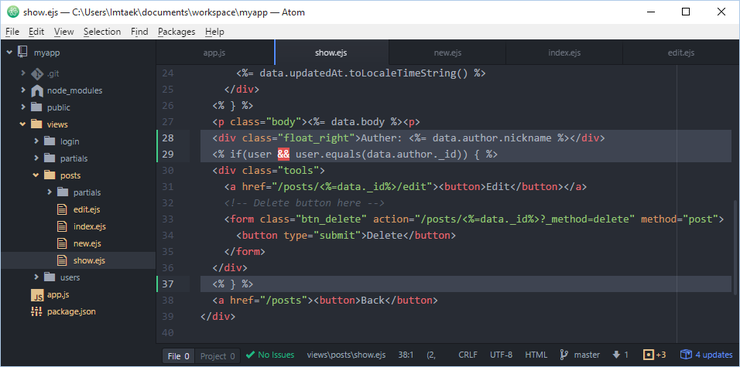Open the View menu
Viewport: 740px width, 367px height.
point(64,32)
